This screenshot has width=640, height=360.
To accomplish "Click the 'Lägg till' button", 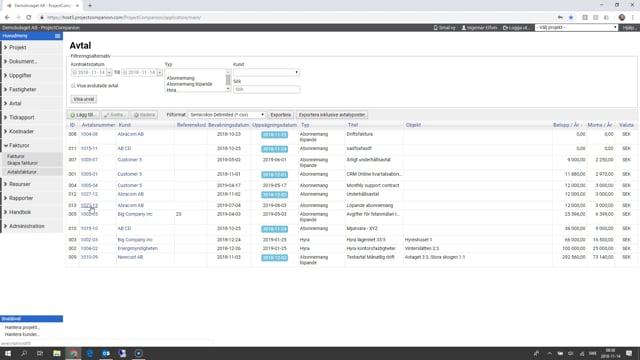I will coord(83,115).
